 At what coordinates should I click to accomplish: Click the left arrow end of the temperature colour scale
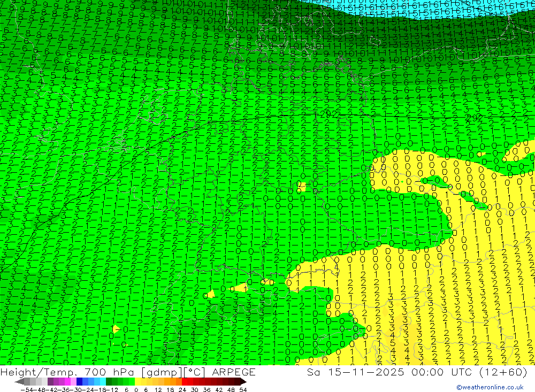click(19, 381)
